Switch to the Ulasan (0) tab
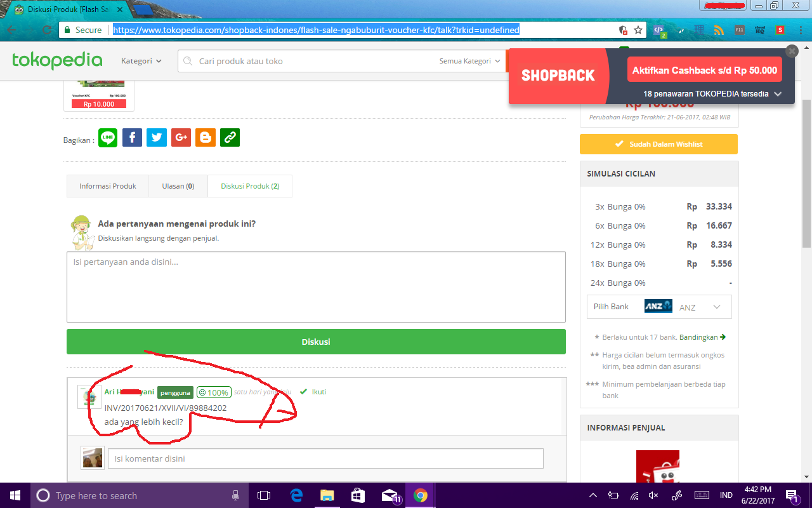 (178, 186)
